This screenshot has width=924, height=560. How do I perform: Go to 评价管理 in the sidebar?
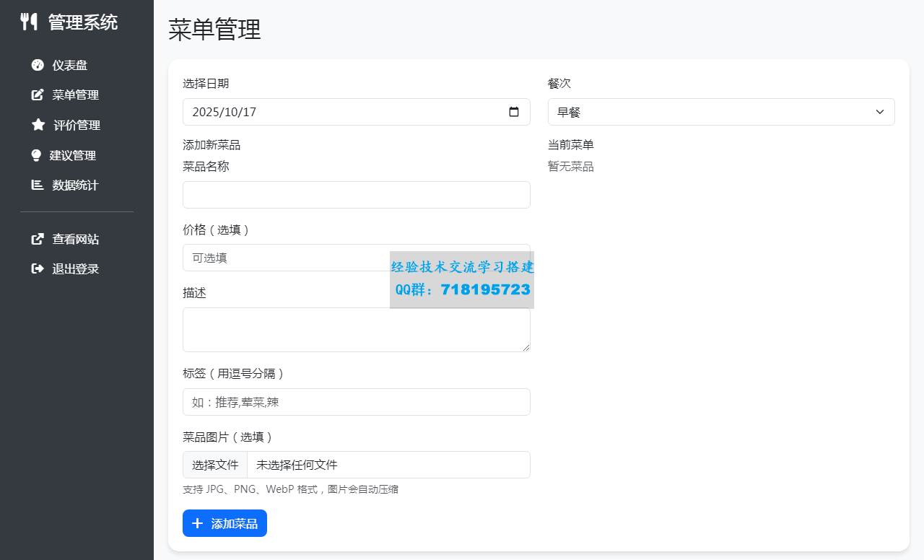click(77, 125)
